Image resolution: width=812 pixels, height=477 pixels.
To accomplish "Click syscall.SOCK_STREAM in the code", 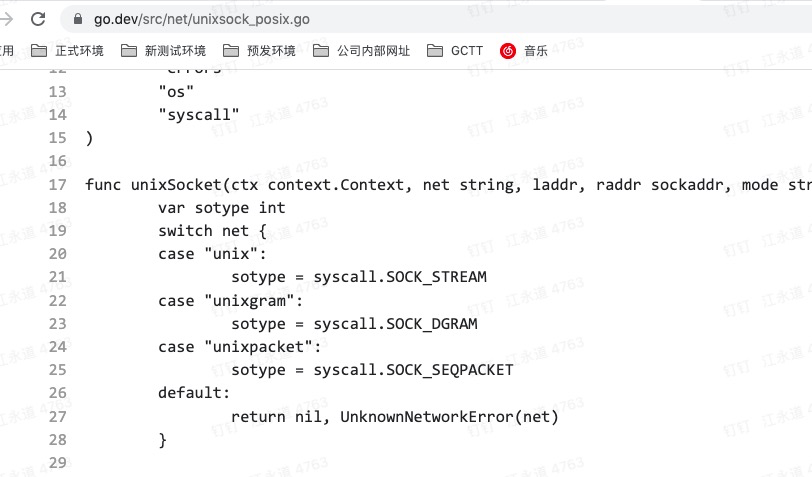I will (x=400, y=277).
